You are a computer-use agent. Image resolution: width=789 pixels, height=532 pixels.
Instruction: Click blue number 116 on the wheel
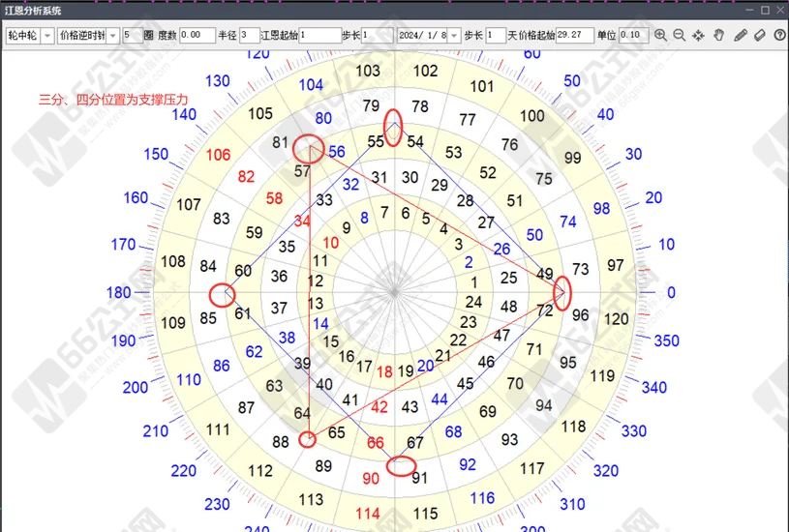(x=482, y=498)
